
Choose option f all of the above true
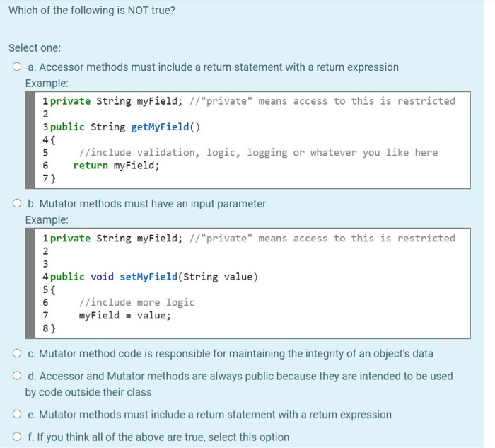coord(17,437)
